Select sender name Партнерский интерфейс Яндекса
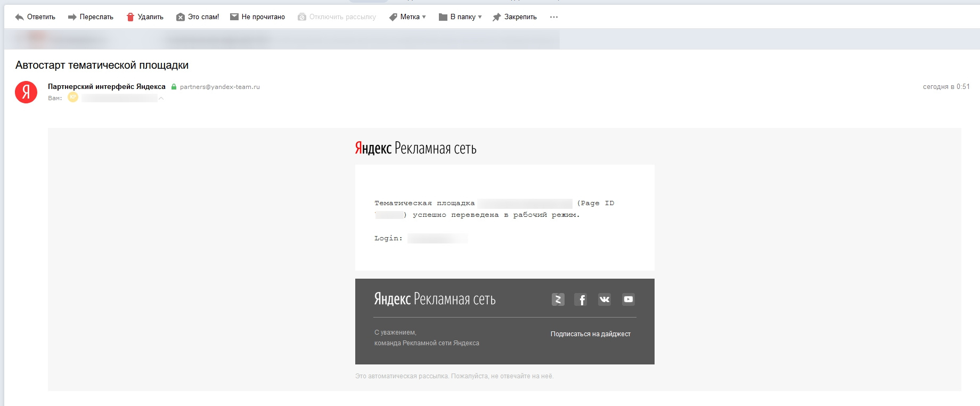980x406 pixels. coord(107,86)
